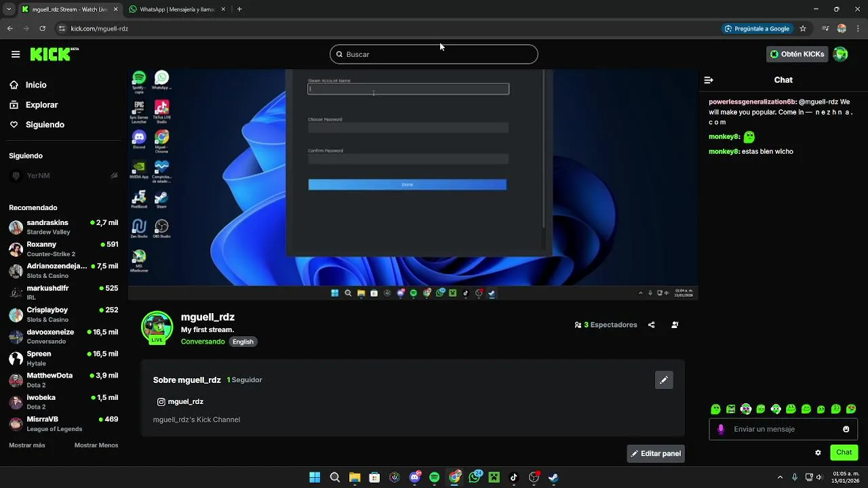Open Steam from the taskbar
Image resolution: width=868 pixels, height=488 pixels.
(x=553, y=477)
